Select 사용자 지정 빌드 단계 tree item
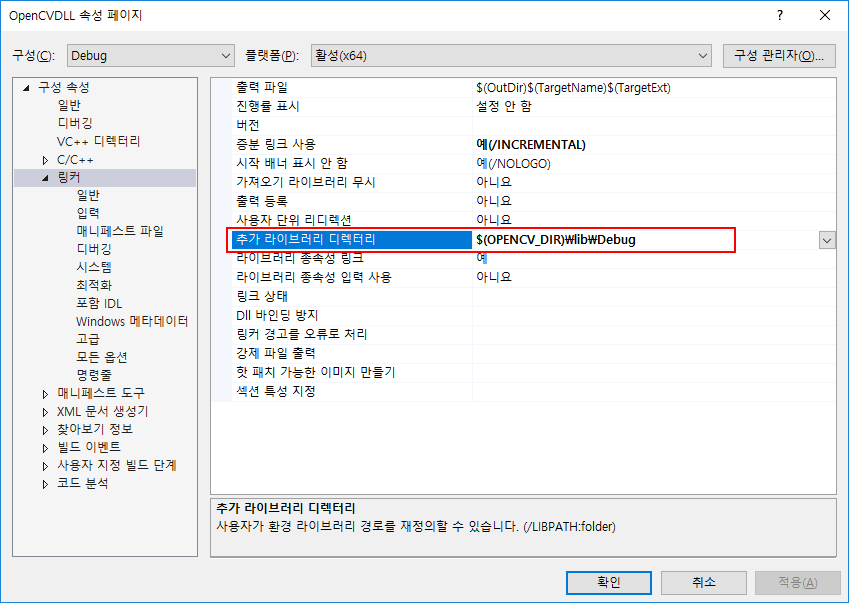Screen dimensions: 849x603 (x=117, y=465)
